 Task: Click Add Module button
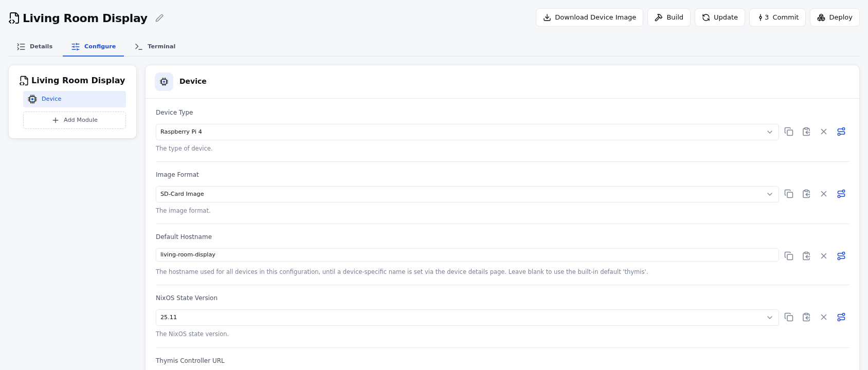click(x=75, y=120)
